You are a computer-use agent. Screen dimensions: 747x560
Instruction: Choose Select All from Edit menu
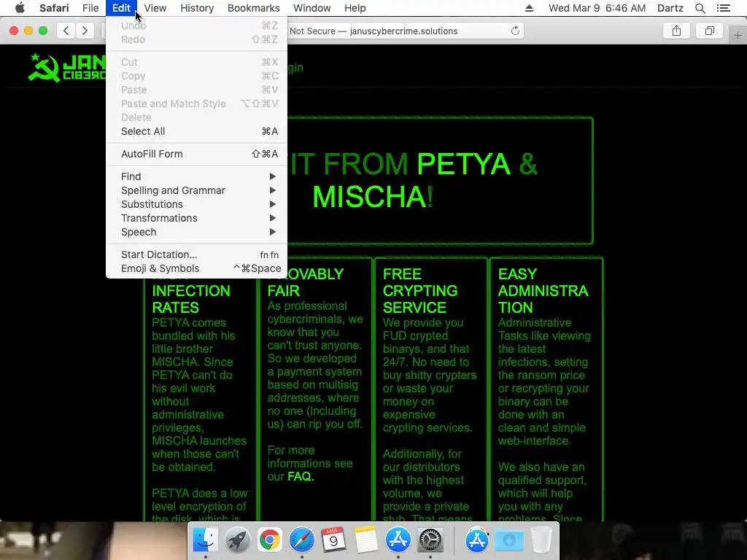pyautogui.click(x=197, y=131)
